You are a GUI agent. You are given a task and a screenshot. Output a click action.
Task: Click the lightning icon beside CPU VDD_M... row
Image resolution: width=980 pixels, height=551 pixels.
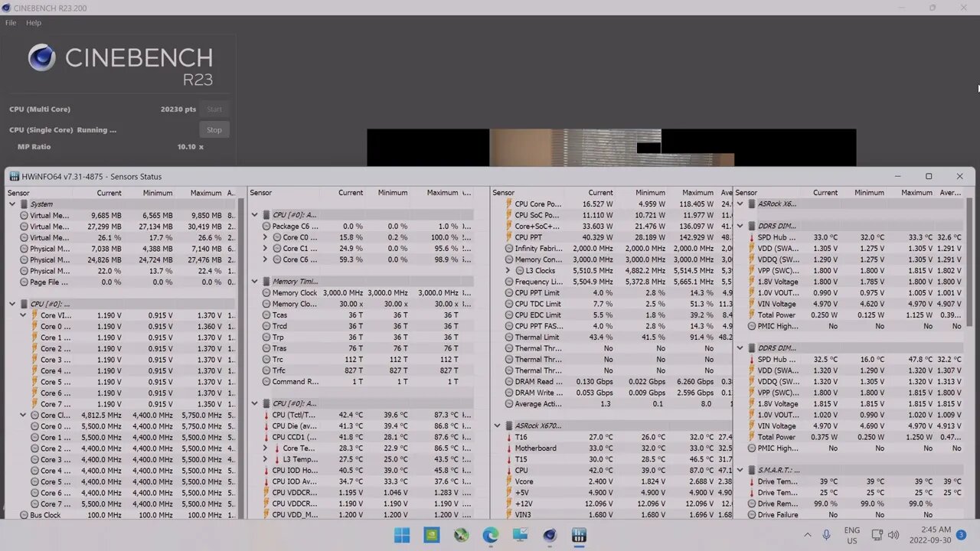266,515
